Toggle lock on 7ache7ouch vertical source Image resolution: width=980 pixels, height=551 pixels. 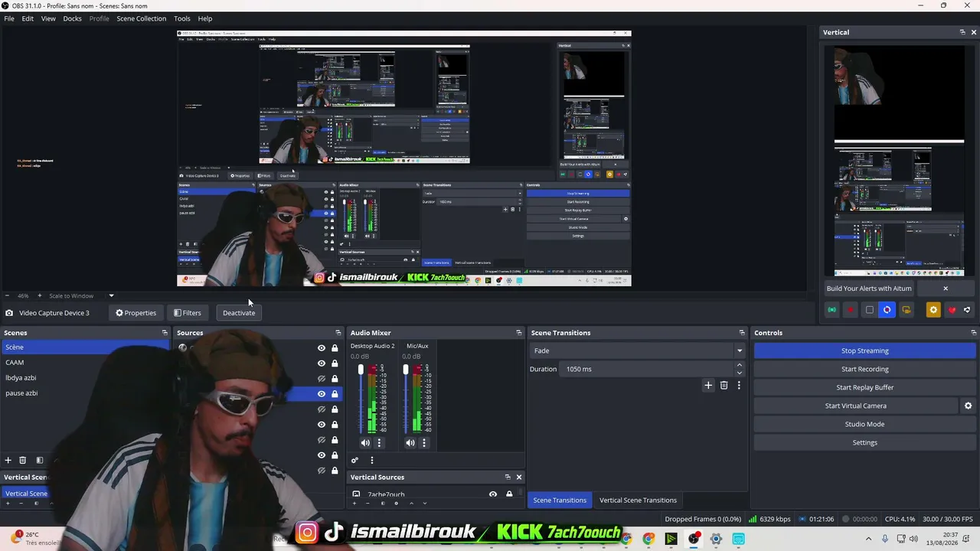(509, 494)
